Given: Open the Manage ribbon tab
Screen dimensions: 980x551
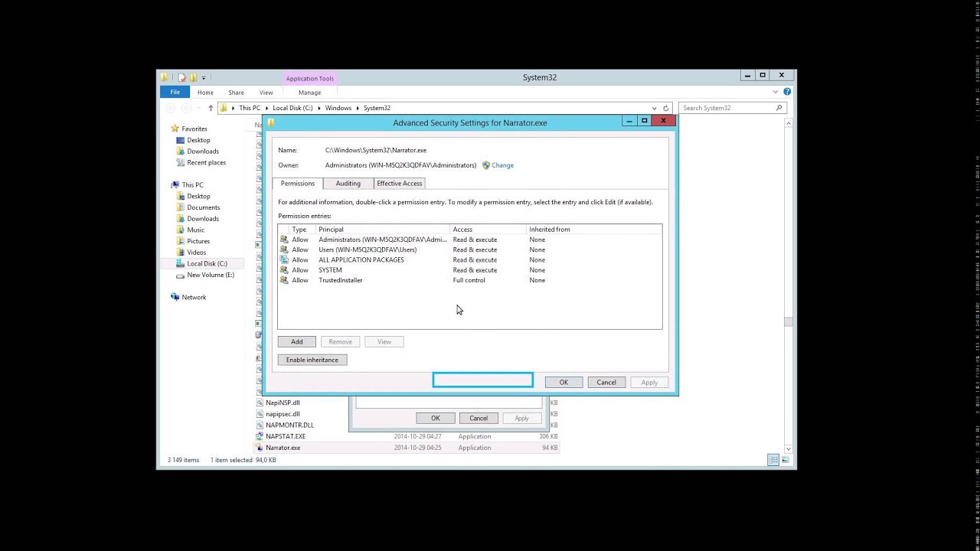Looking at the screenshot, I should click(x=309, y=93).
